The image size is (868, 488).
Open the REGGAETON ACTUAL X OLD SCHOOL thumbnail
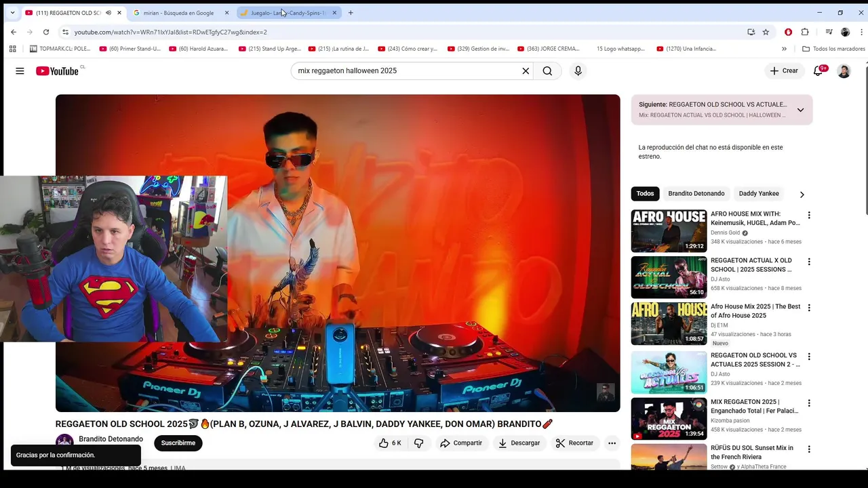click(x=669, y=277)
